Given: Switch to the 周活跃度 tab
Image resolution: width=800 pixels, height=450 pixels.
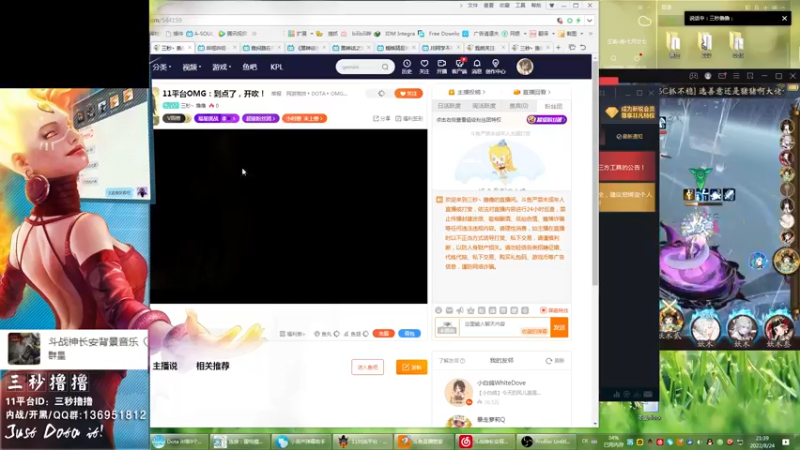Looking at the screenshot, I should click(484, 106).
